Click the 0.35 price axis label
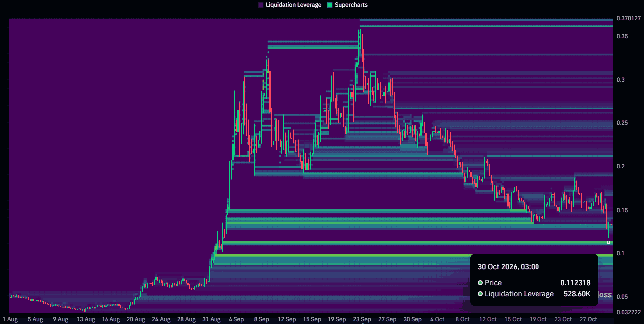The image size is (644, 324). pyautogui.click(x=622, y=36)
